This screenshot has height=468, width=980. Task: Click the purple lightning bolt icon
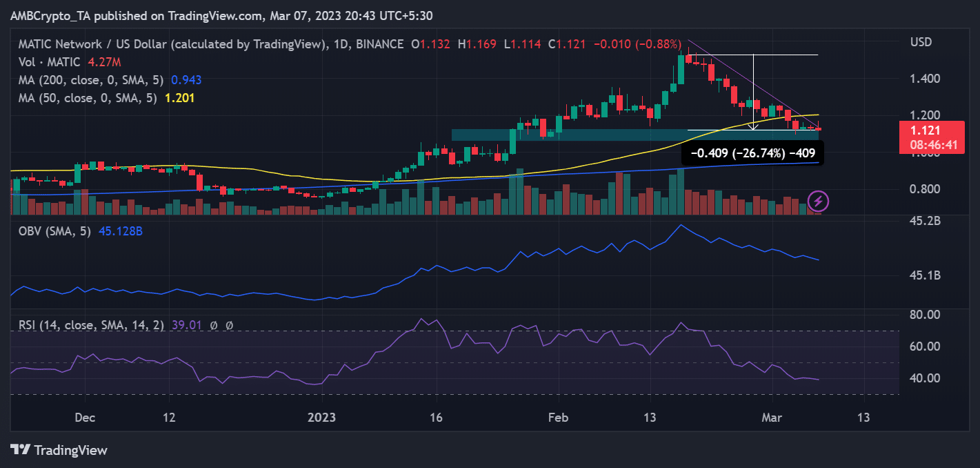pos(819,202)
